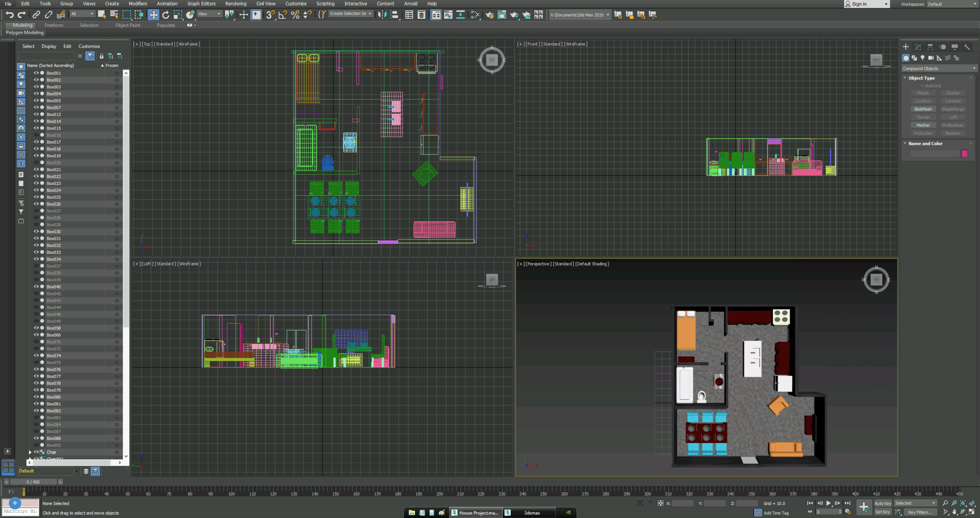Select the Cameras category icon
This screenshot has height=518, width=980.
coord(931,58)
